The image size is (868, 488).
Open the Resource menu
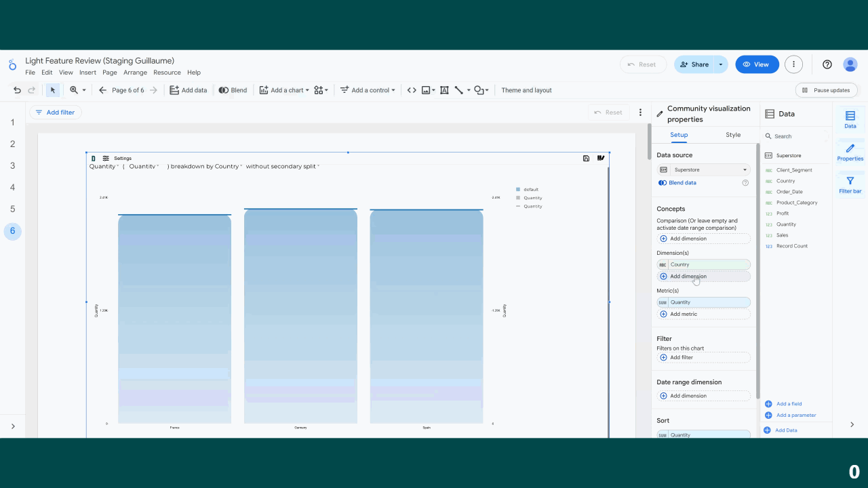coord(167,73)
